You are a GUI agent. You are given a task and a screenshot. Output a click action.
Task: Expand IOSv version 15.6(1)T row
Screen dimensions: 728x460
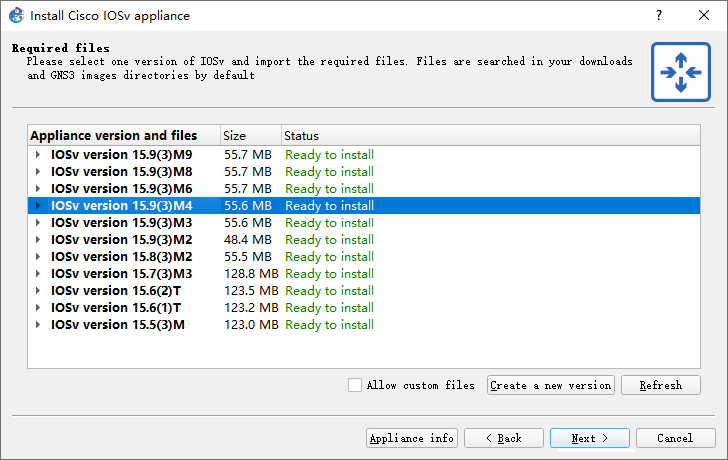(38, 308)
